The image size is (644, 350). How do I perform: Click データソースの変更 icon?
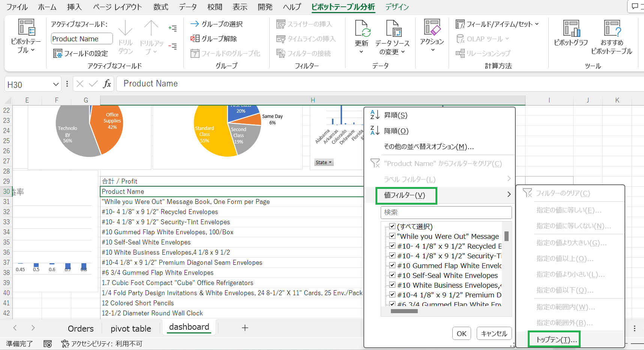(393, 29)
